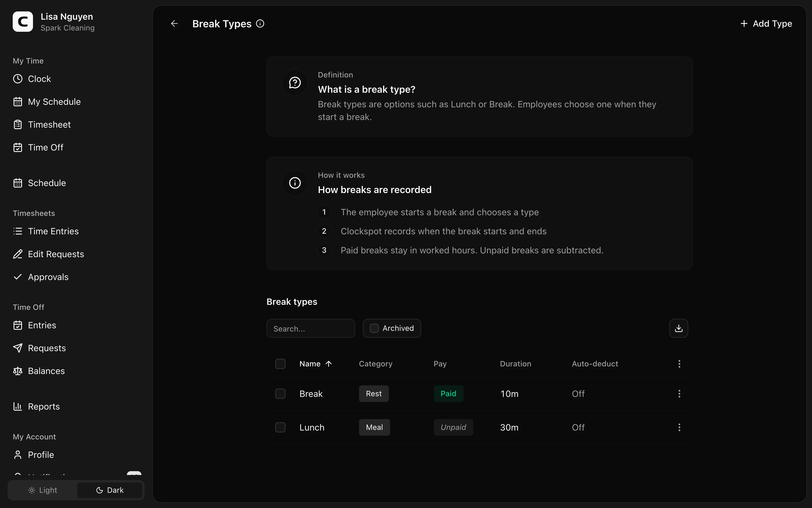
Task: Click the Category column header
Action: tap(376, 364)
